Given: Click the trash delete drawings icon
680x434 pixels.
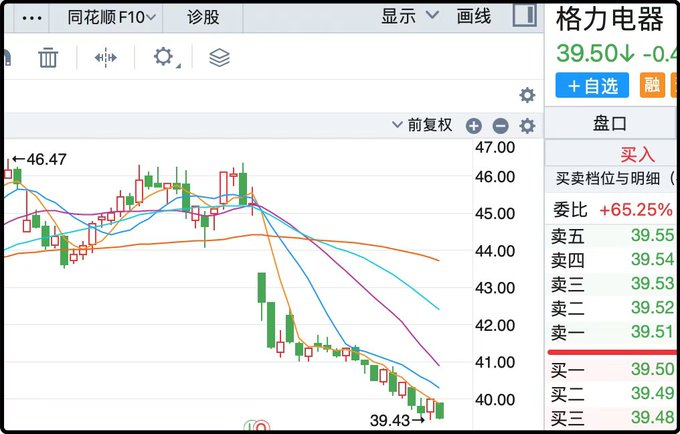Looking at the screenshot, I should coord(48,57).
